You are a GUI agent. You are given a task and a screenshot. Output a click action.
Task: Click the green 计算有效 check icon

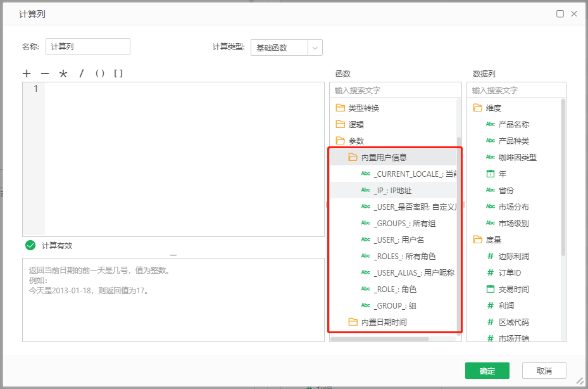(x=30, y=246)
